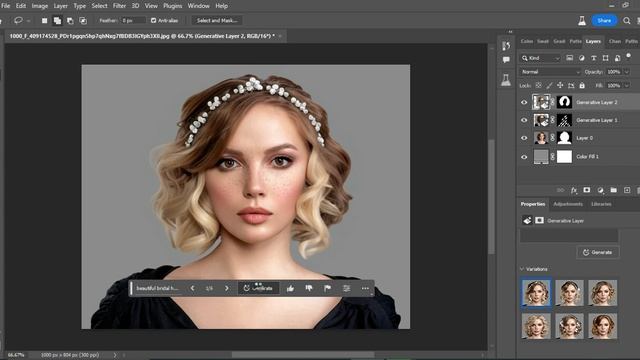Lock transparent pixels icon in Layers panel
This screenshot has width=640, height=360.
(x=539, y=85)
